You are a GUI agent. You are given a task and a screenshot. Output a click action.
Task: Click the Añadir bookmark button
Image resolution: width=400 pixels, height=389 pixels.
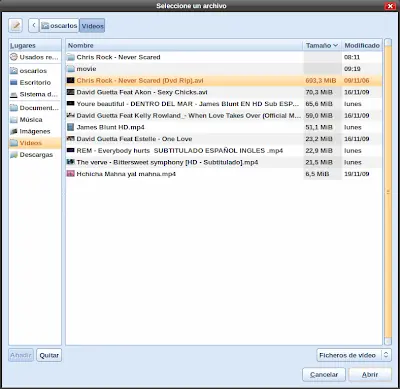pos(21,355)
